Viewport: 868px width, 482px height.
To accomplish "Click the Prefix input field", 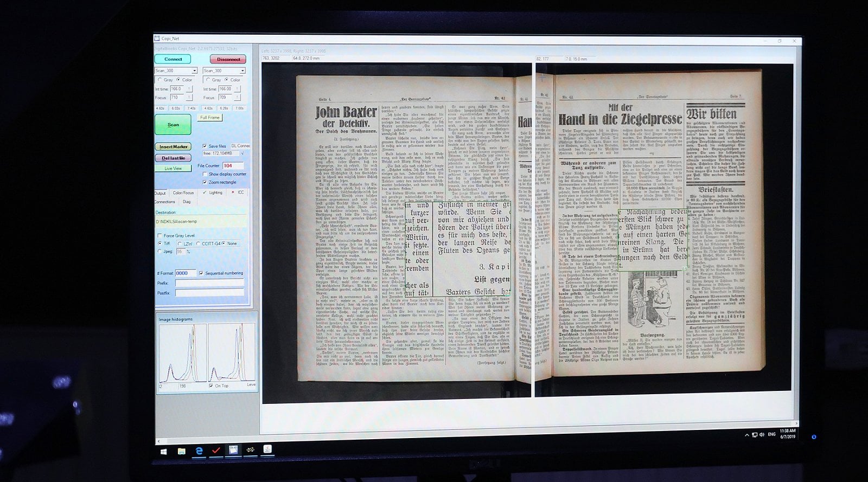I will 209,283.
